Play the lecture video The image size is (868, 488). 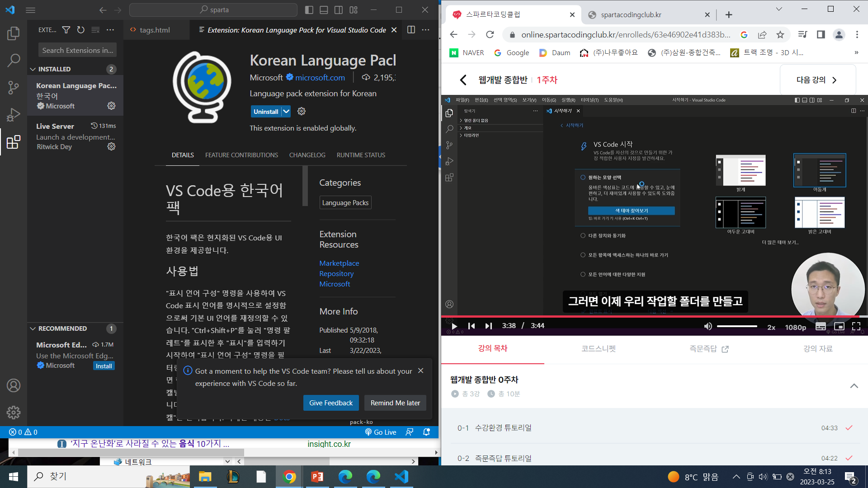pyautogui.click(x=455, y=326)
